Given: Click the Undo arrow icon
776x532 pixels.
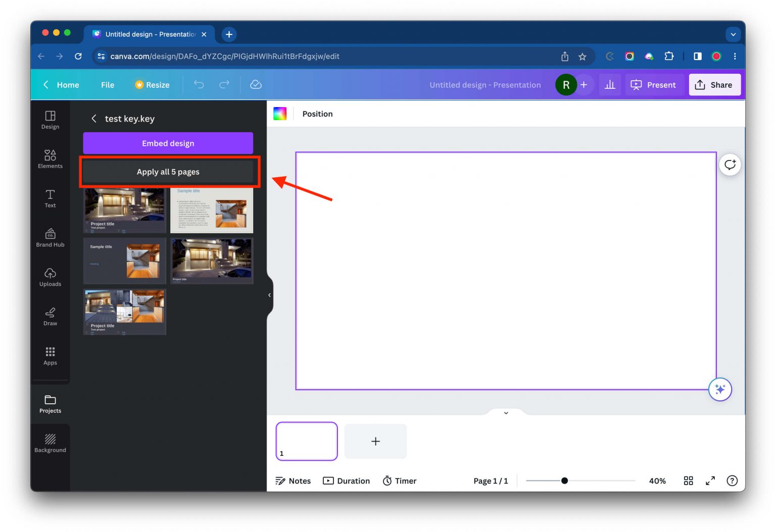Looking at the screenshot, I should (x=199, y=84).
